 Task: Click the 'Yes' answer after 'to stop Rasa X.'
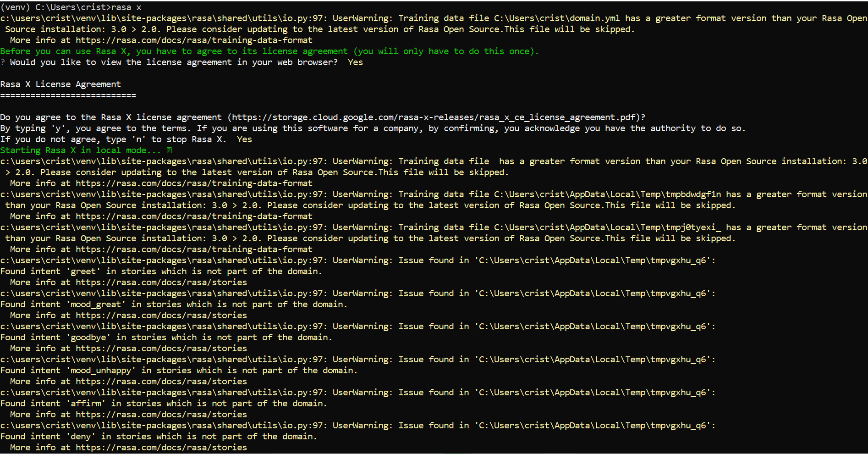tap(244, 139)
